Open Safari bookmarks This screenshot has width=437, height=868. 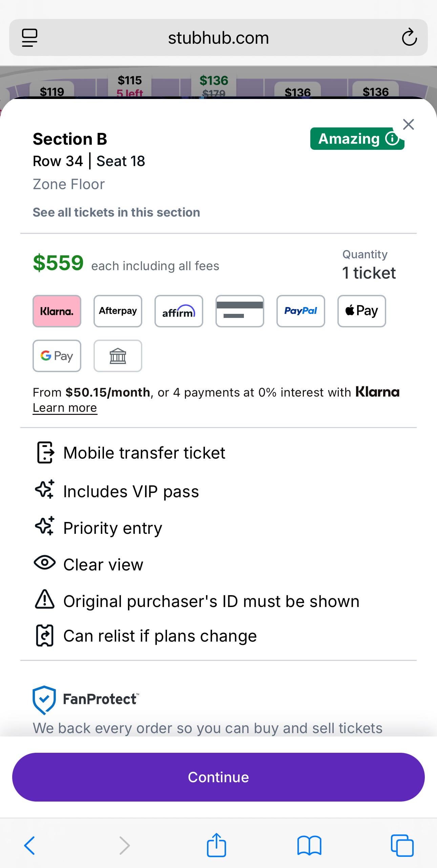(309, 845)
